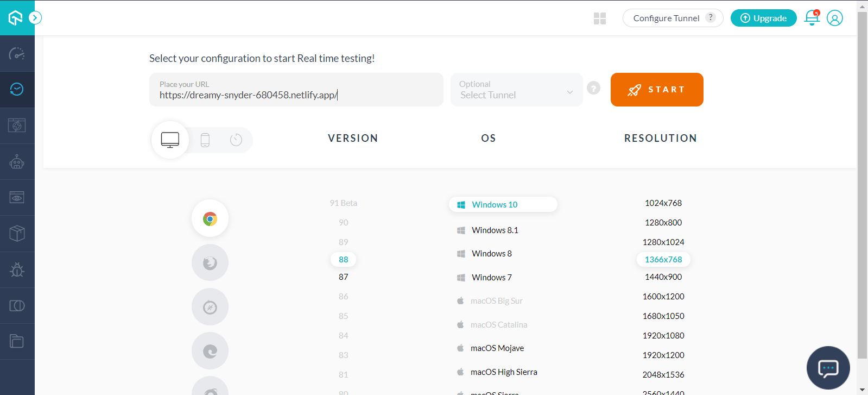Click the Place your URL field
Viewport: 868px width, 395px height.
pyautogui.click(x=296, y=90)
